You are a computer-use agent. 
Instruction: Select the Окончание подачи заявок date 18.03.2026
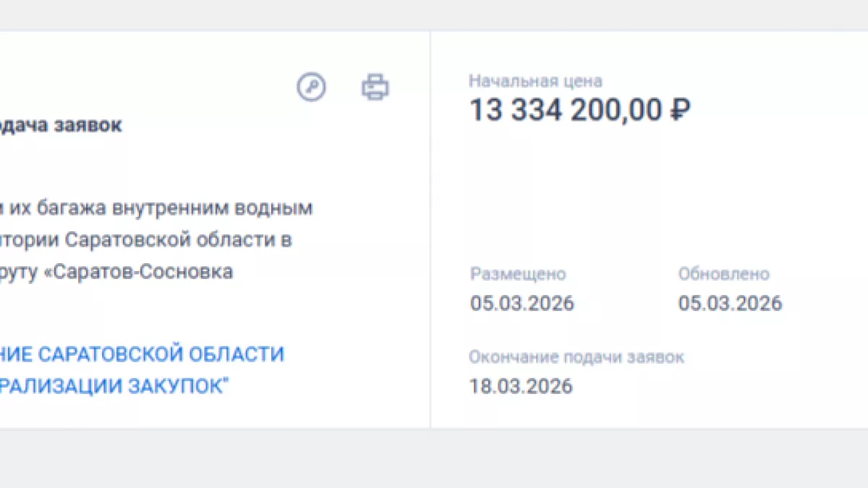[522, 386]
